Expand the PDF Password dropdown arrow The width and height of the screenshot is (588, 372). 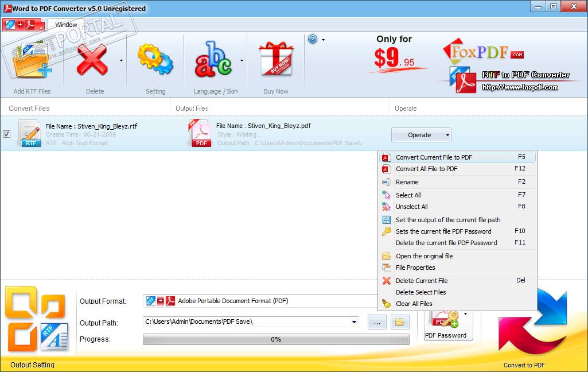(x=465, y=314)
